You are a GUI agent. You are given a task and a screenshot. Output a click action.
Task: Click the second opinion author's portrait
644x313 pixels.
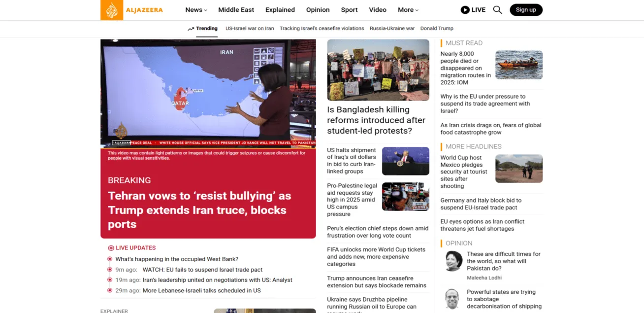pos(452,299)
